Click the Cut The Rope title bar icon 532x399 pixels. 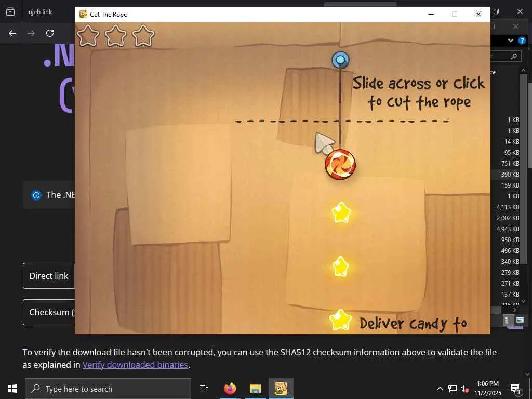click(x=83, y=14)
